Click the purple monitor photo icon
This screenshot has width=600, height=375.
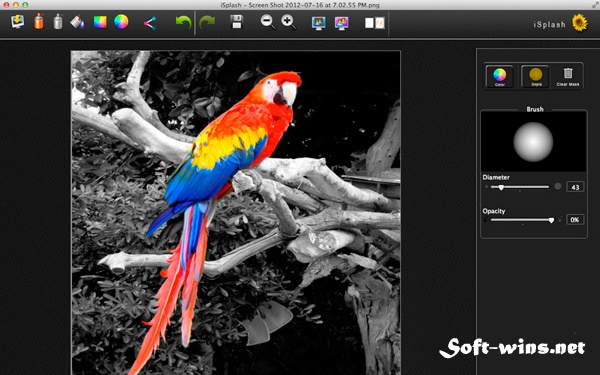point(341,23)
